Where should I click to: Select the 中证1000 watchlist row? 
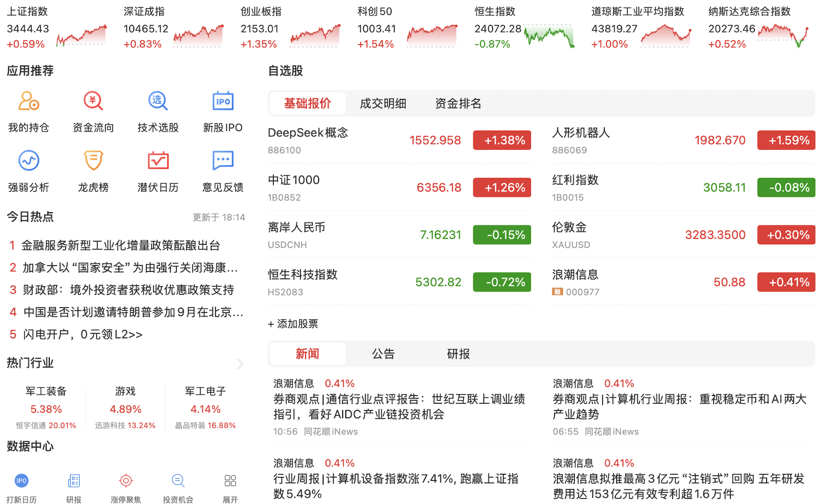pos(399,187)
